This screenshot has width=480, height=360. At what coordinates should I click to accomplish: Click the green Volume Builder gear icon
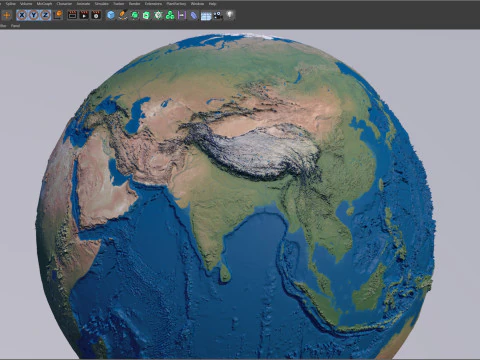(158, 15)
